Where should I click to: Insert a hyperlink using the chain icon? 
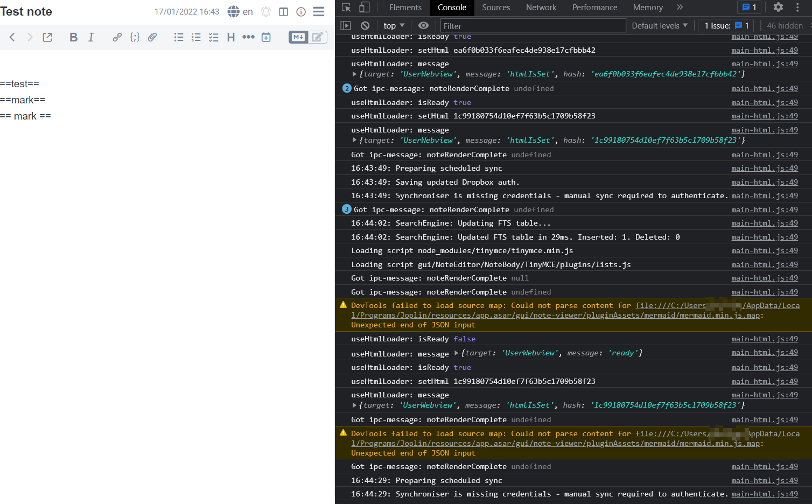[x=117, y=37]
